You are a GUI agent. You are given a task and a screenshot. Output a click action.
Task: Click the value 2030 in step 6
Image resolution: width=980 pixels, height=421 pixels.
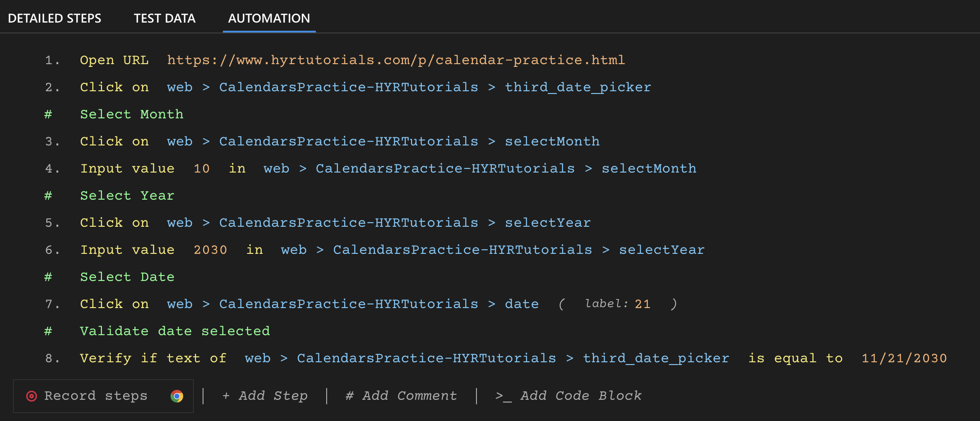[x=210, y=250]
